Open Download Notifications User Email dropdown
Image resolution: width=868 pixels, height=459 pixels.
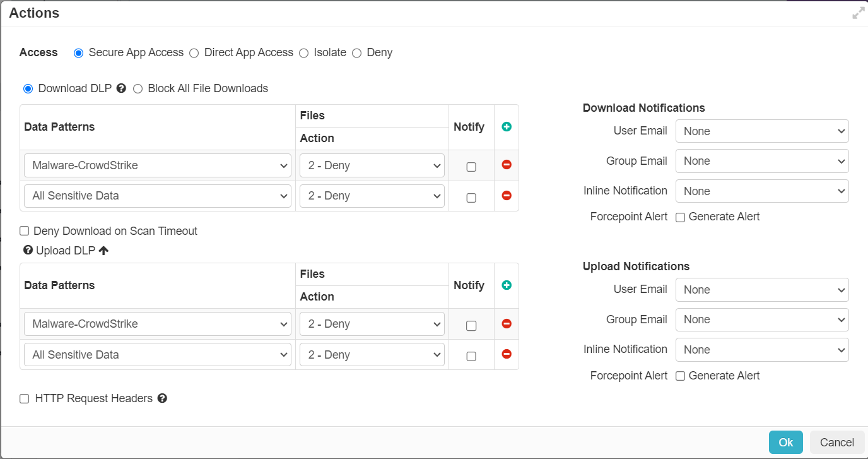[x=761, y=131]
